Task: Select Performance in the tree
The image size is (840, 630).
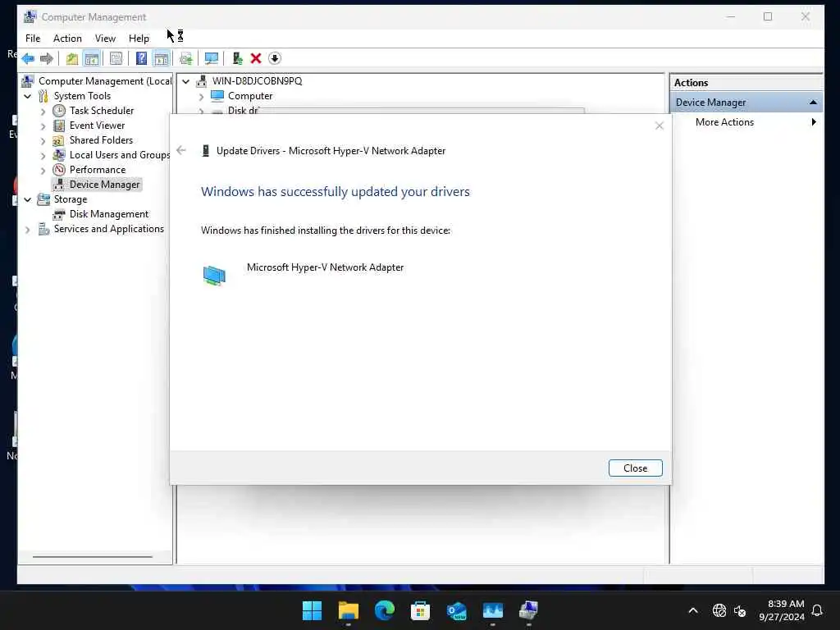Action: (98, 169)
